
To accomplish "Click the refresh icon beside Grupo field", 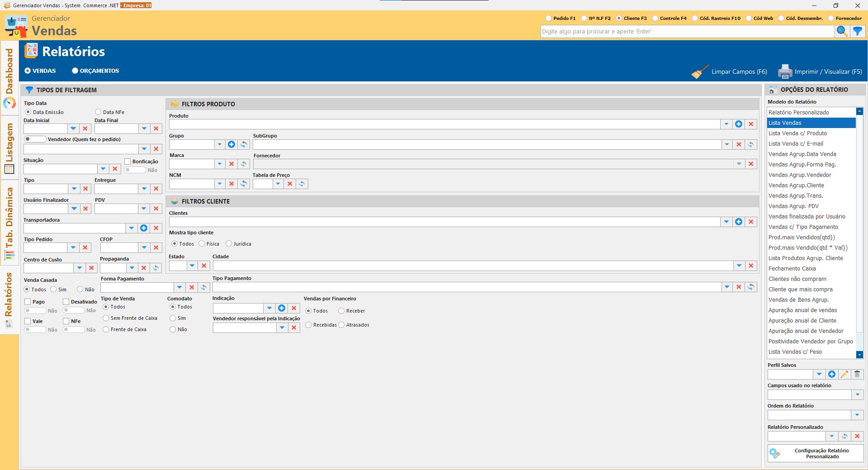I will point(244,144).
